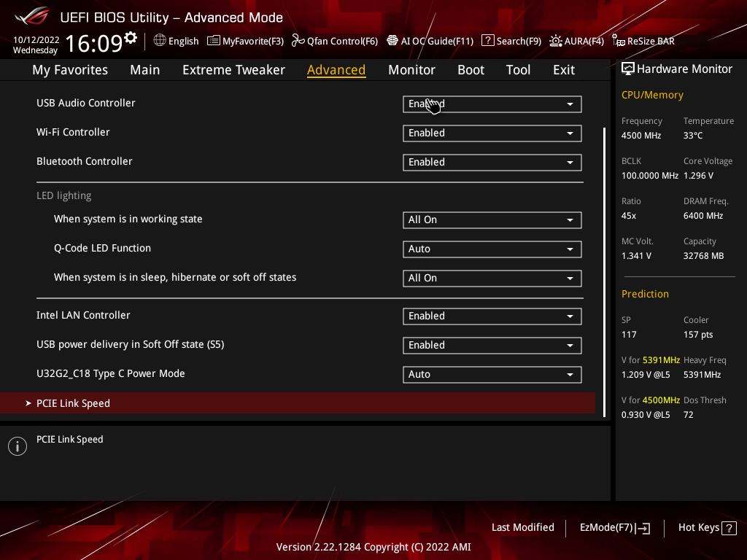Toggle ReSize BAR icon
The image size is (747, 560).
(x=619, y=41)
